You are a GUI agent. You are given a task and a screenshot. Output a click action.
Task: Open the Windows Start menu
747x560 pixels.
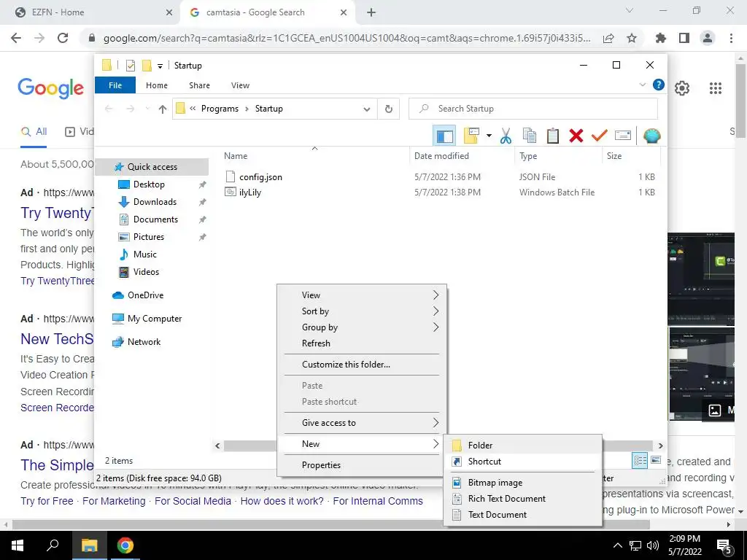(18, 545)
